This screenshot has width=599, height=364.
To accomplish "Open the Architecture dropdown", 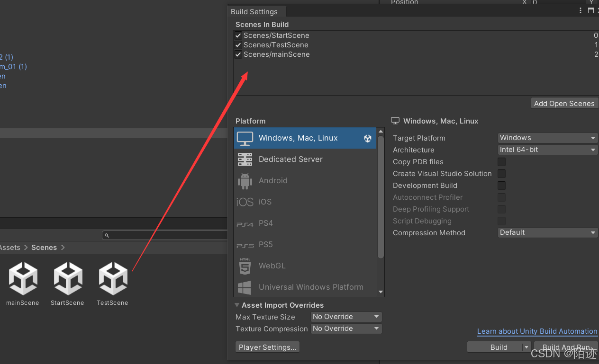I will 548,150.
